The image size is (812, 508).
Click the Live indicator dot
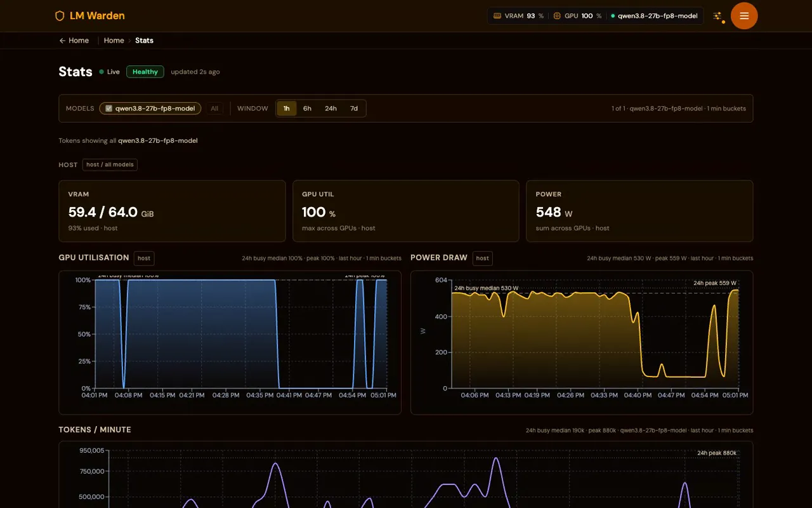point(101,72)
